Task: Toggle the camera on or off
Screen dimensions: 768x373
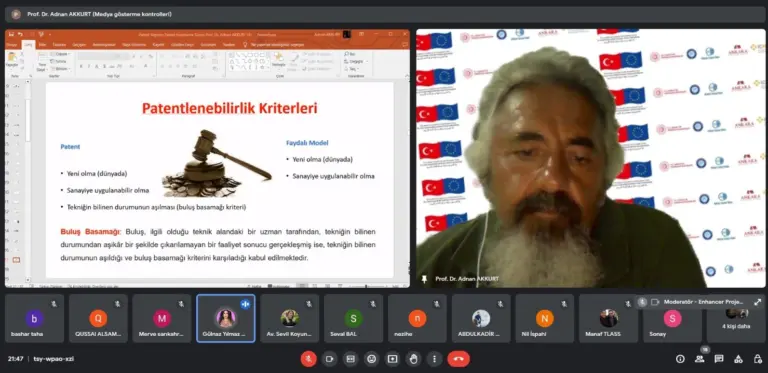Action: coord(329,359)
